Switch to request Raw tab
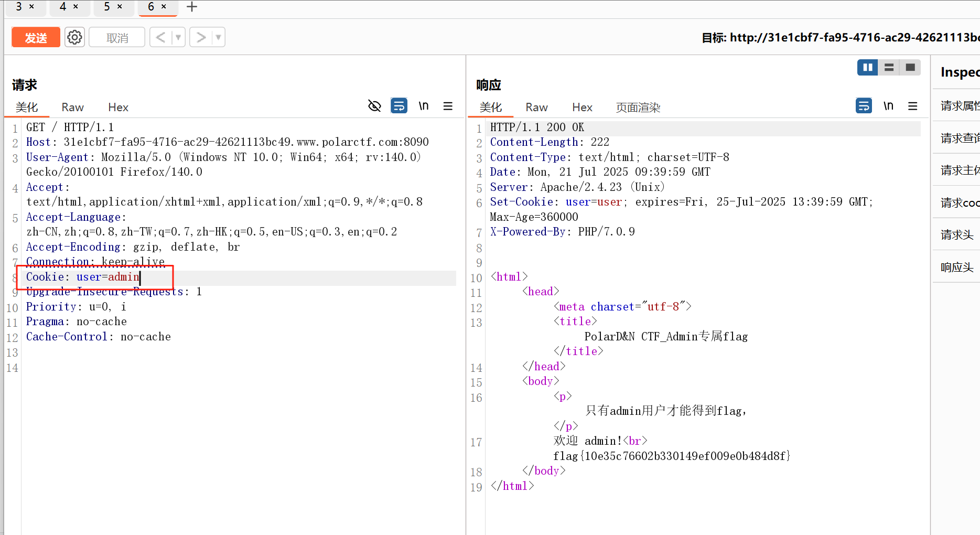980x535 pixels. (72, 107)
